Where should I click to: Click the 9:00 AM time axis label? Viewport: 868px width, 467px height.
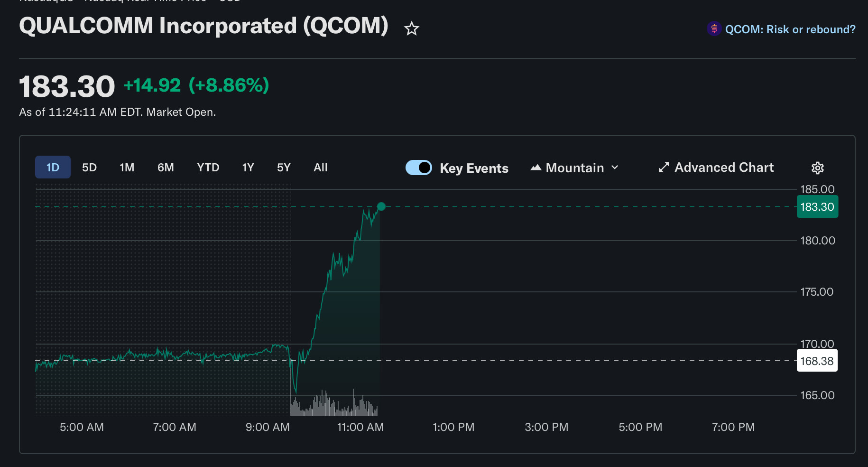(268, 427)
